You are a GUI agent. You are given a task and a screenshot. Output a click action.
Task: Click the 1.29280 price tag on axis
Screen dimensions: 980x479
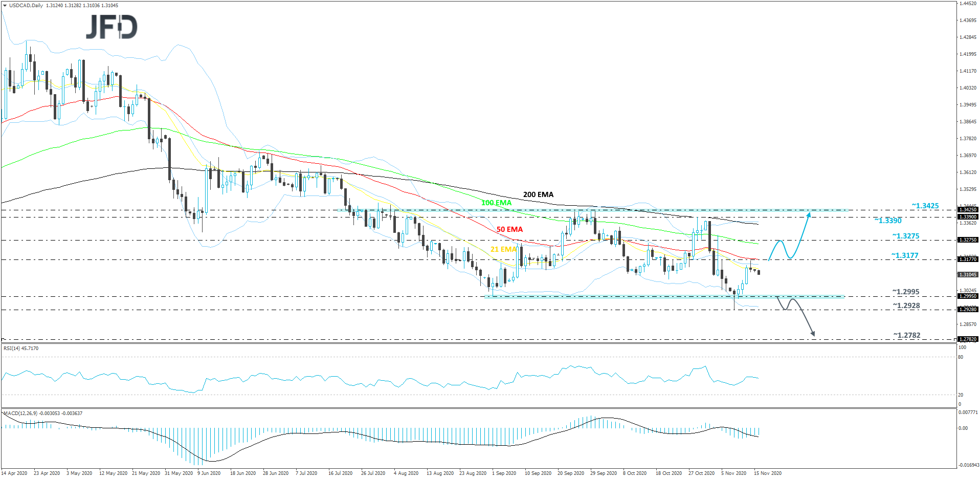click(x=968, y=309)
